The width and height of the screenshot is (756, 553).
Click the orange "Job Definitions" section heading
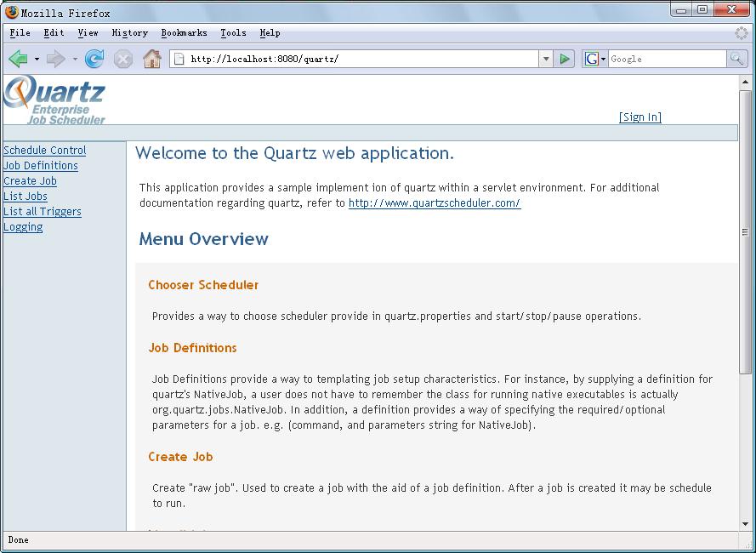click(x=192, y=348)
